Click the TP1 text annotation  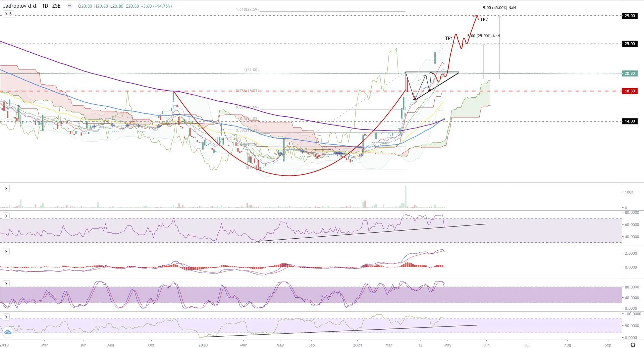pyautogui.click(x=448, y=38)
